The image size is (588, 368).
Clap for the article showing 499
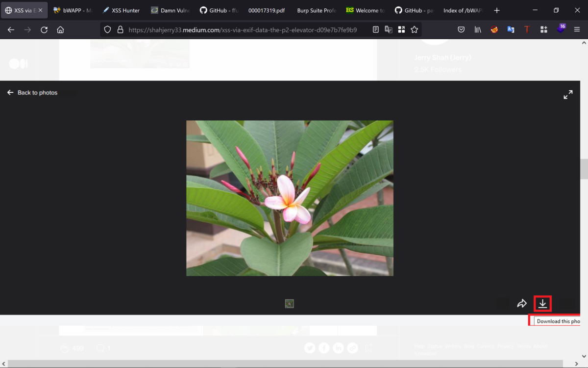(x=64, y=348)
